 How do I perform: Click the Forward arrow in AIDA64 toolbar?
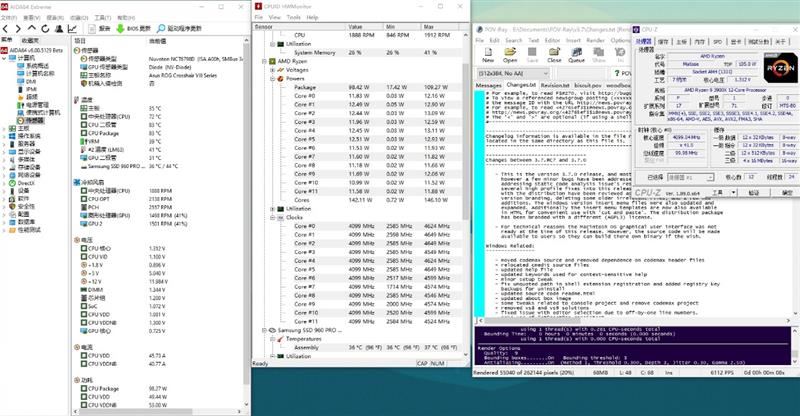(18, 29)
